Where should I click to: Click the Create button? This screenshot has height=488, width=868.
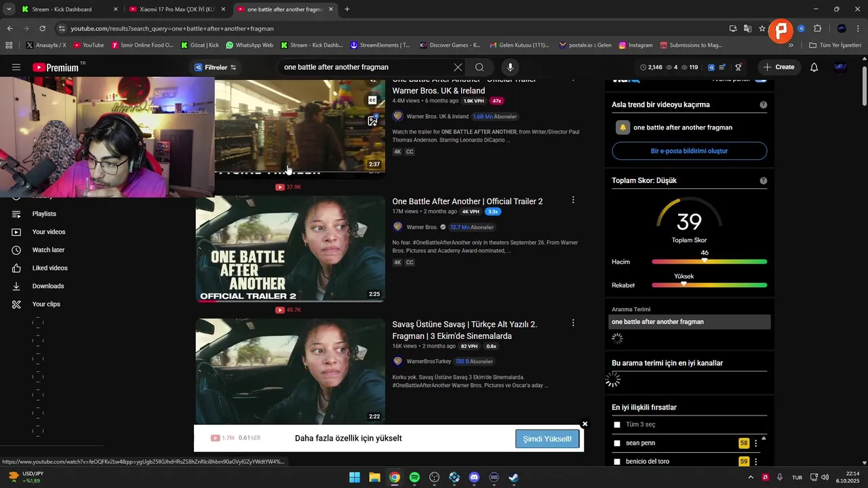778,67
